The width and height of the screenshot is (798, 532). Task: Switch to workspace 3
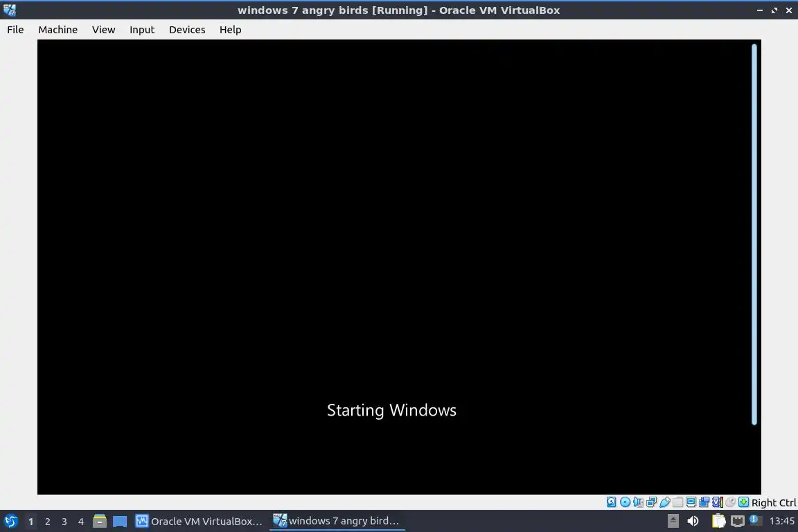(x=64, y=522)
